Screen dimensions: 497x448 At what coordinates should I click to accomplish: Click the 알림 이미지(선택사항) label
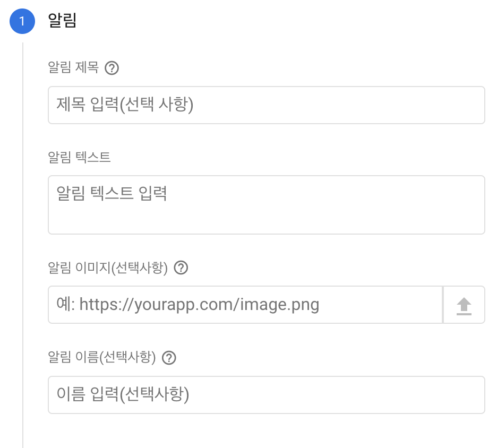pyautogui.click(x=108, y=268)
